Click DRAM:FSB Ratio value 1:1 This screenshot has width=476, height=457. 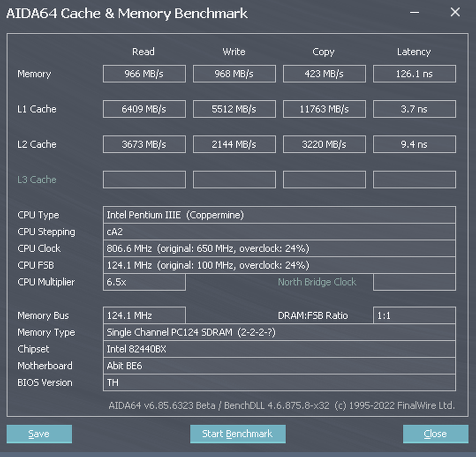[x=414, y=315]
